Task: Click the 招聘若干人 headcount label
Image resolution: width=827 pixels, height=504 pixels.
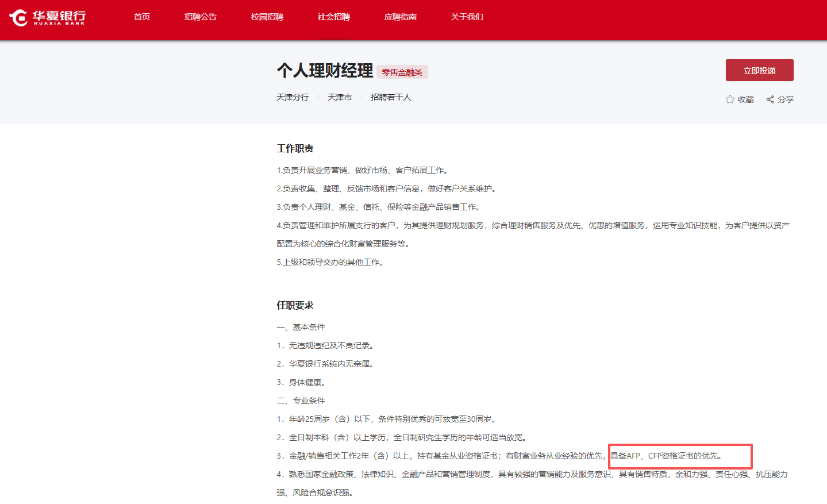Action: tap(391, 97)
